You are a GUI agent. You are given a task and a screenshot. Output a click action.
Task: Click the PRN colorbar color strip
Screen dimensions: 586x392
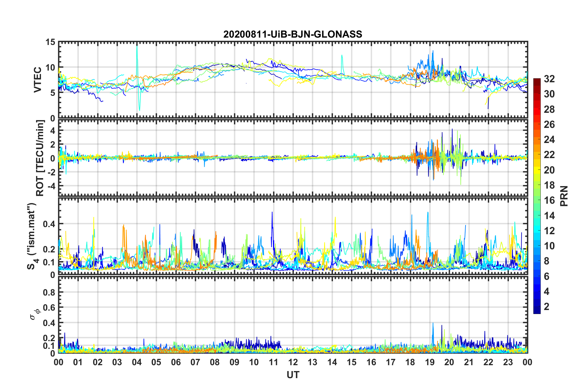pos(537,196)
